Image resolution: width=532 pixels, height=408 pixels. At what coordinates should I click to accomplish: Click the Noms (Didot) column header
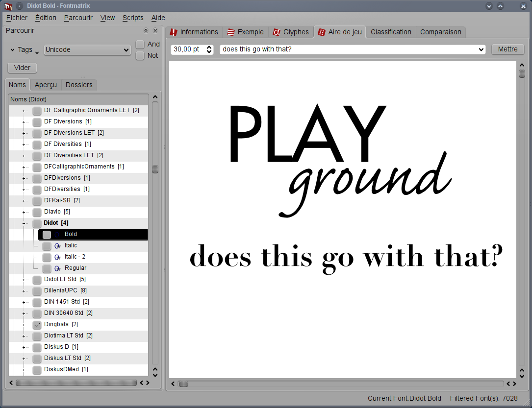[x=78, y=99]
